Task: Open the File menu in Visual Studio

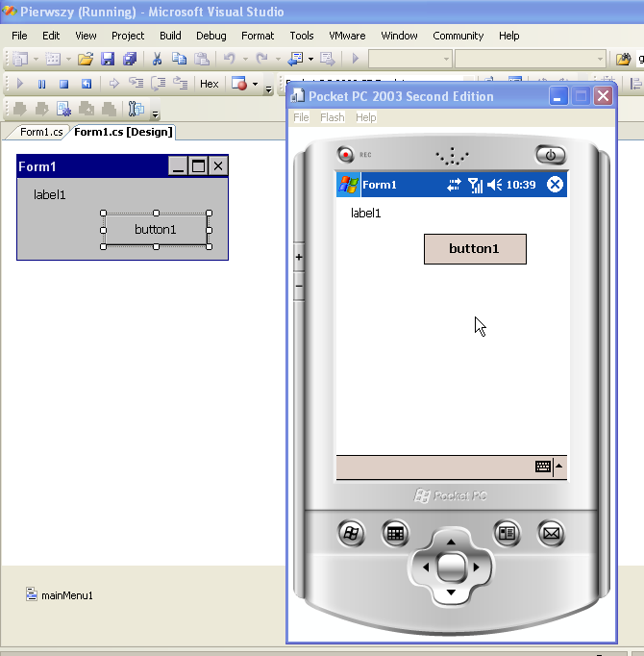Action: click(19, 36)
